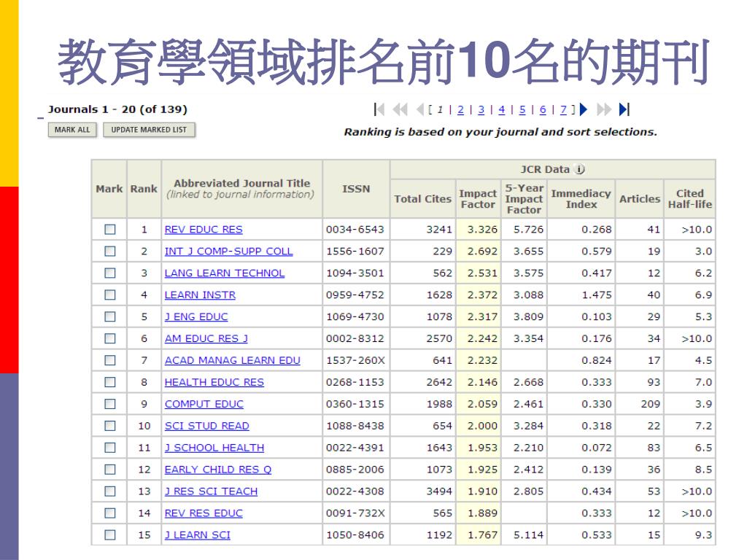747x560 pixels.
Task: Check the mark box for REV EDUC RES
Action: tap(110, 230)
